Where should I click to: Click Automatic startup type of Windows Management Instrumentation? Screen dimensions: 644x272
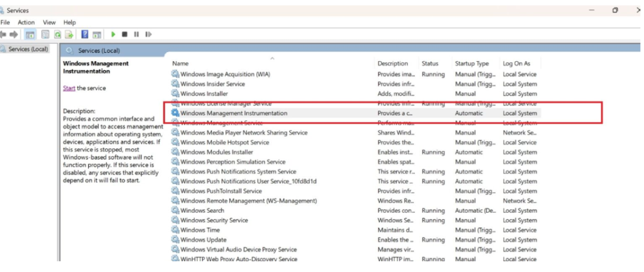click(x=469, y=113)
